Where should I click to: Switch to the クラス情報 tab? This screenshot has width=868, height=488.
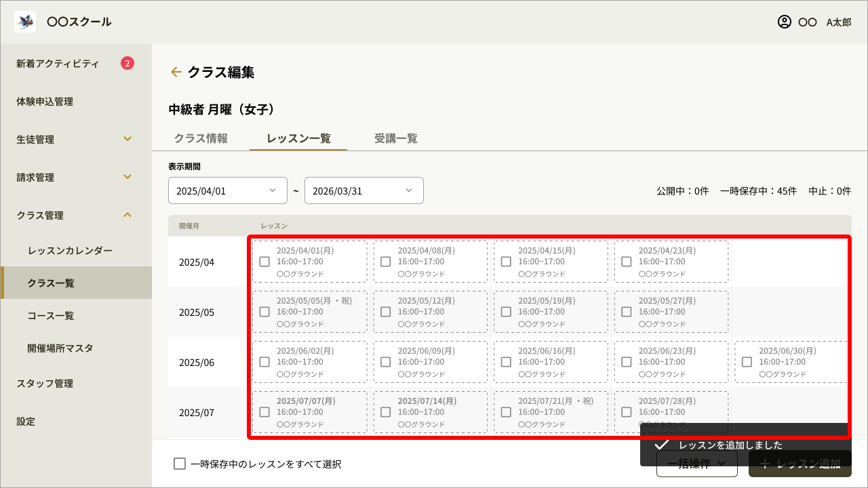coord(201,138)
